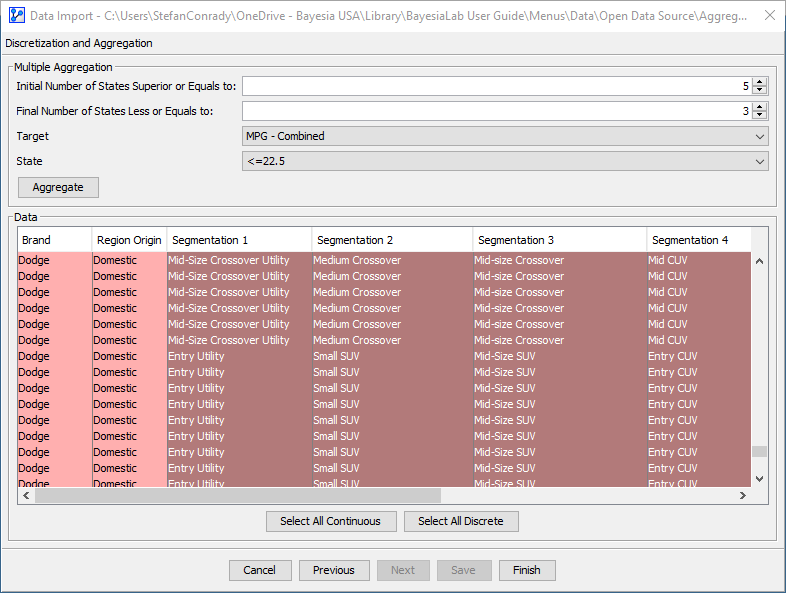This screenshot has height=593, width=786.
Task: Click first Mid-Size SUV cell in Segmentation 3
Action: (x=560, y=356)
